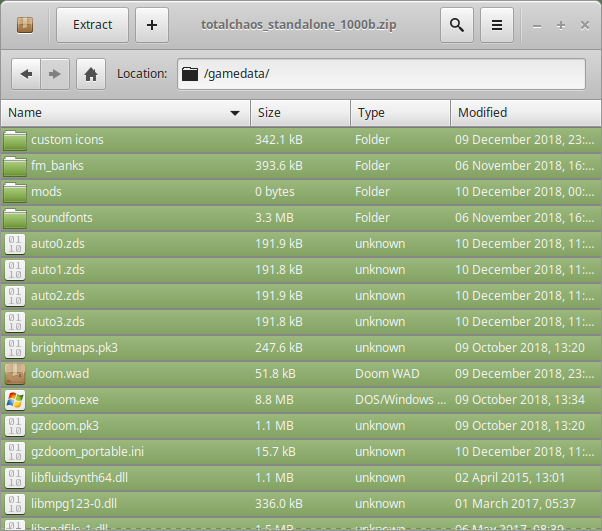This screenshot has height=531, width=602.
Task: Click the 393.6 kB size cell
Action: (279, 166)
